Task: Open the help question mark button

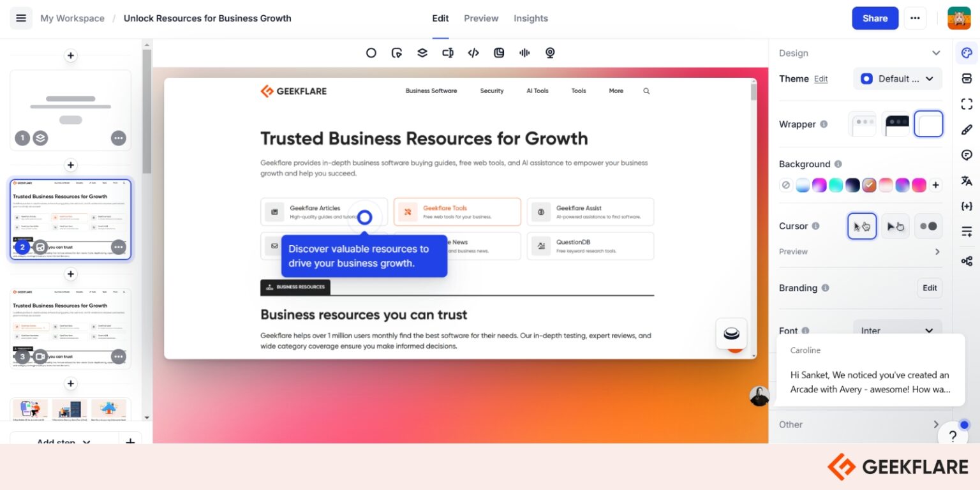Action: (953, 436)
